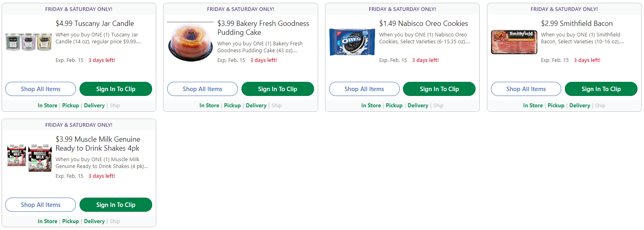The width and height of the screenshot is (644, 230).
Task: Open the $2.99 Smithfield Bacon title
Action: 577,23
